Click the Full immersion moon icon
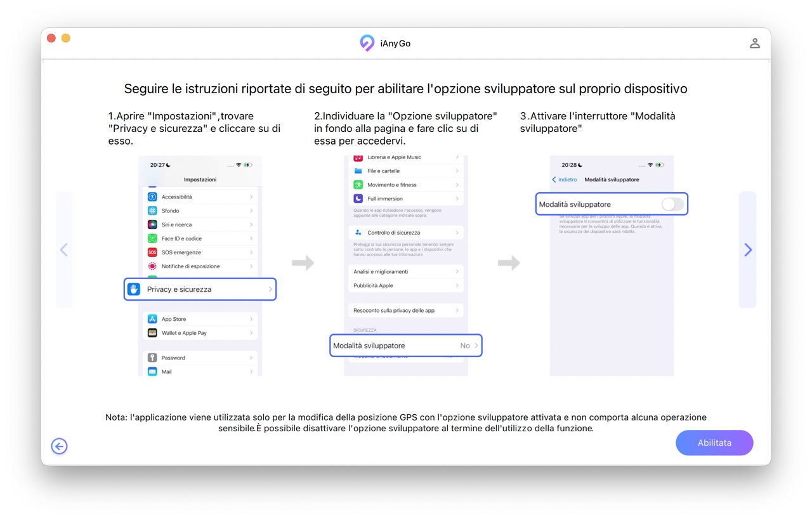 point(358,198)
